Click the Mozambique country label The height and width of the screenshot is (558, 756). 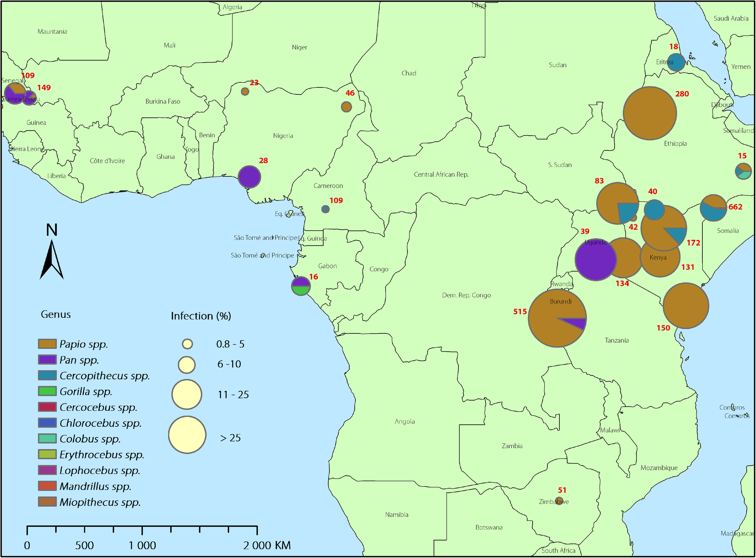pos(659,468)
